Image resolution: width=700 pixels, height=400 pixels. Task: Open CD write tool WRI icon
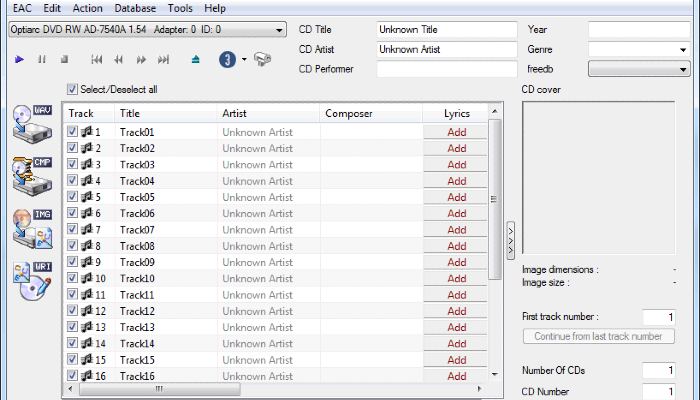pyautogui.click(x=33, y=281)
